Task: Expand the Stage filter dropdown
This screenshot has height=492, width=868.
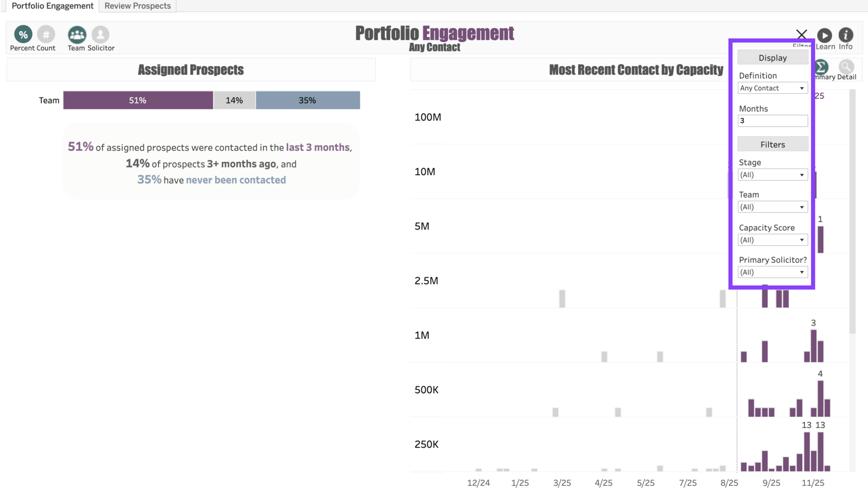Action: [772, 175]
